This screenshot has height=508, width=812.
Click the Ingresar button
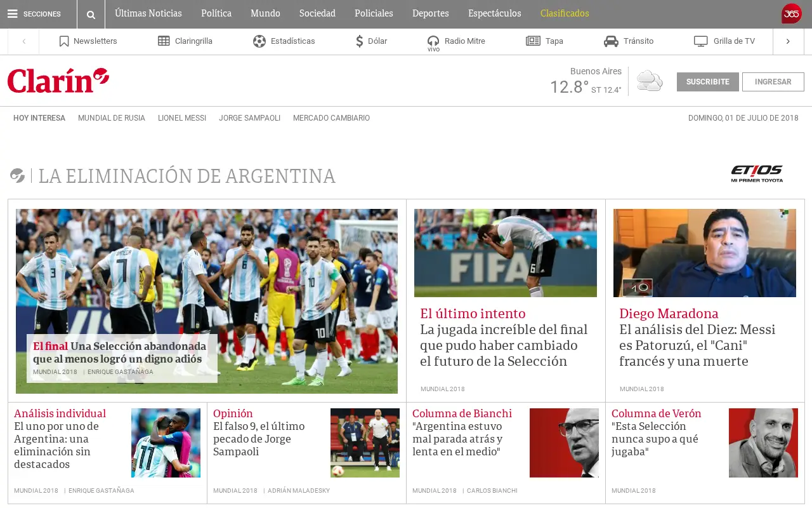[x=773, y=82]
